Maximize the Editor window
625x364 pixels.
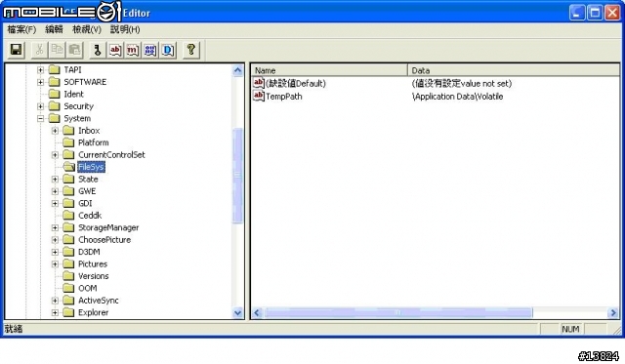click(595, 13)
